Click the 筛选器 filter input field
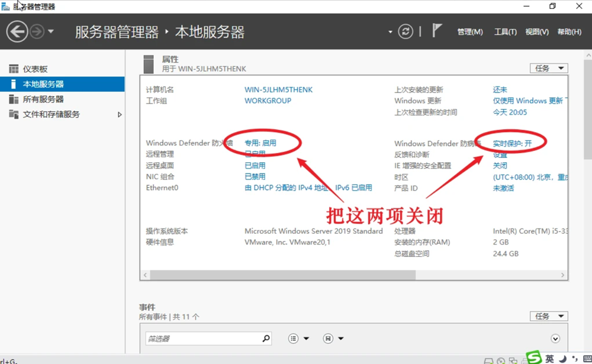 point(201,339)
